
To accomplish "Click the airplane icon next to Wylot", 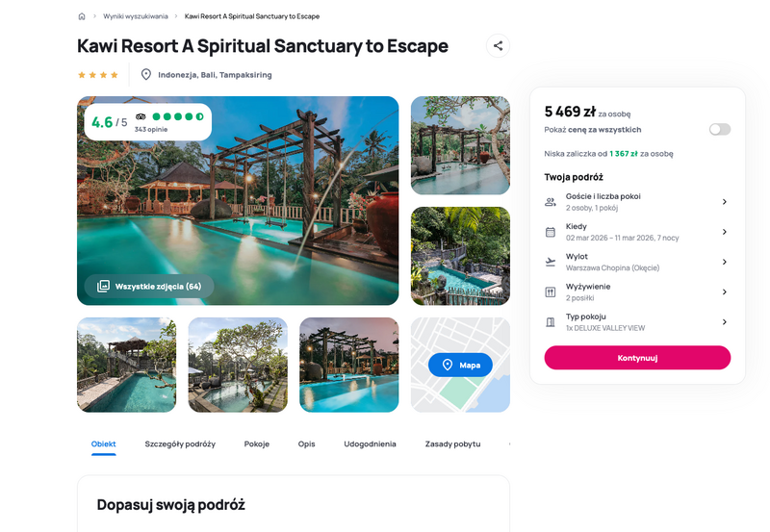I will (x=551, y=262).
